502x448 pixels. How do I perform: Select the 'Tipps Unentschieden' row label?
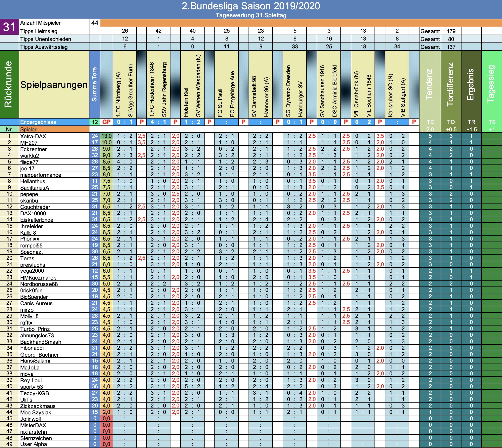click(54, 39)
